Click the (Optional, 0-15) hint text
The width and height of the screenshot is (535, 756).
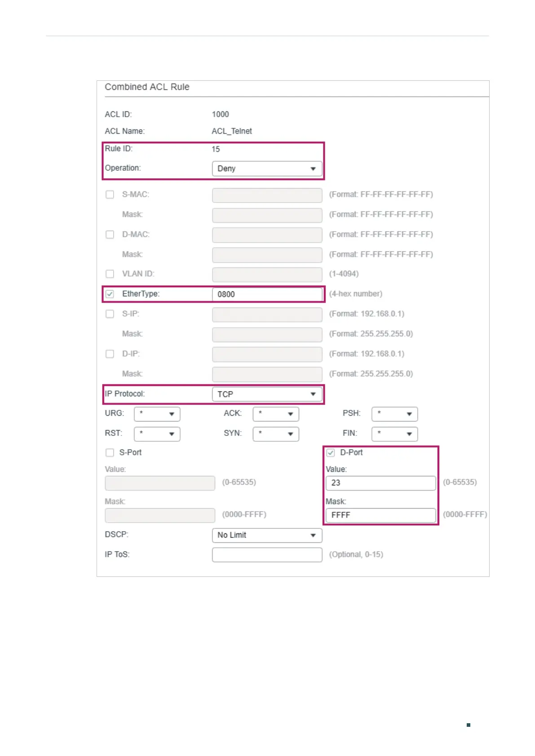click(356, 554)
